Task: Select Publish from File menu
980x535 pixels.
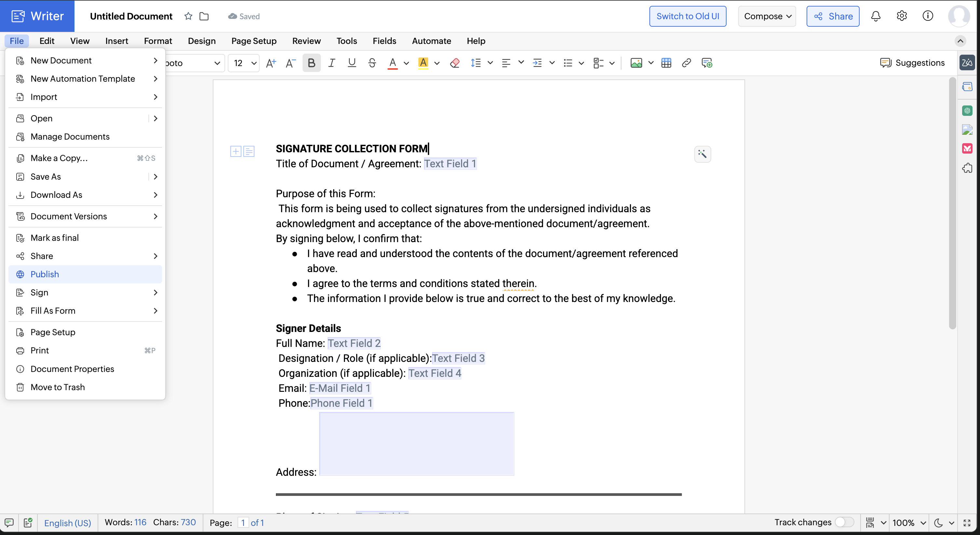Action: click(45, 274)
